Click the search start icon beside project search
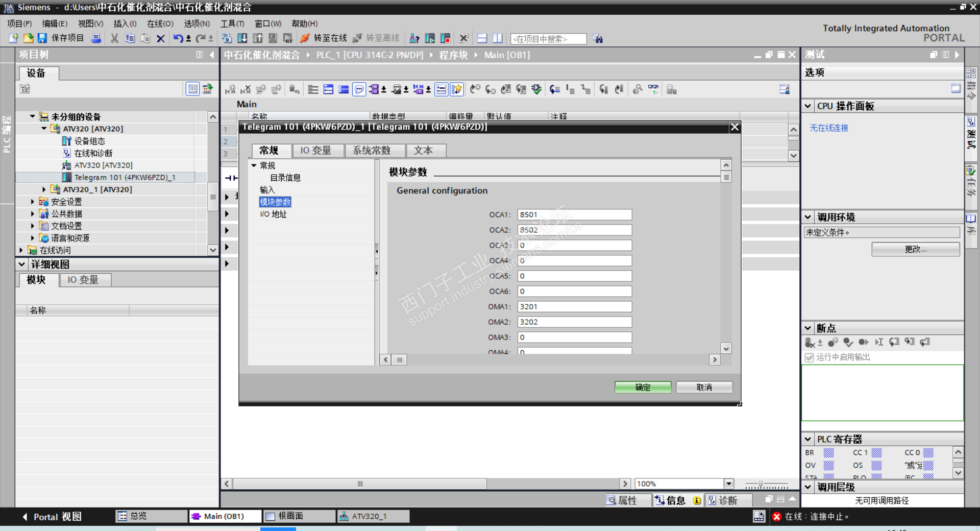This screenshot has width=980, height=531. coord(598,39)
